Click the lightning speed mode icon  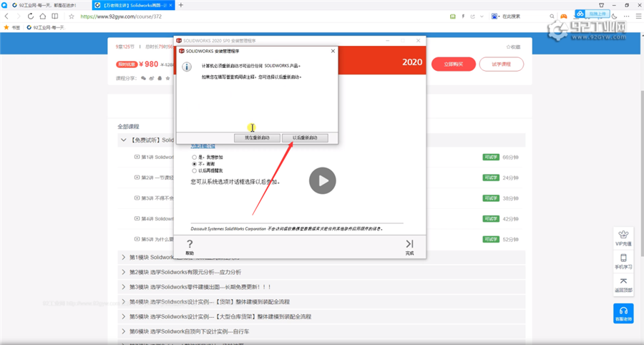[x=463, y=16]
